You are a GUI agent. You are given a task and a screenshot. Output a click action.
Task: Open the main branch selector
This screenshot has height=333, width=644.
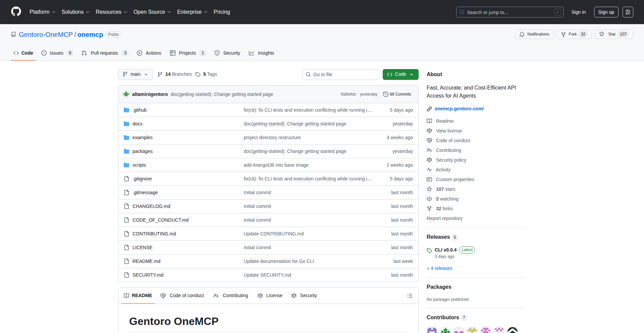(x=136, y=74)
